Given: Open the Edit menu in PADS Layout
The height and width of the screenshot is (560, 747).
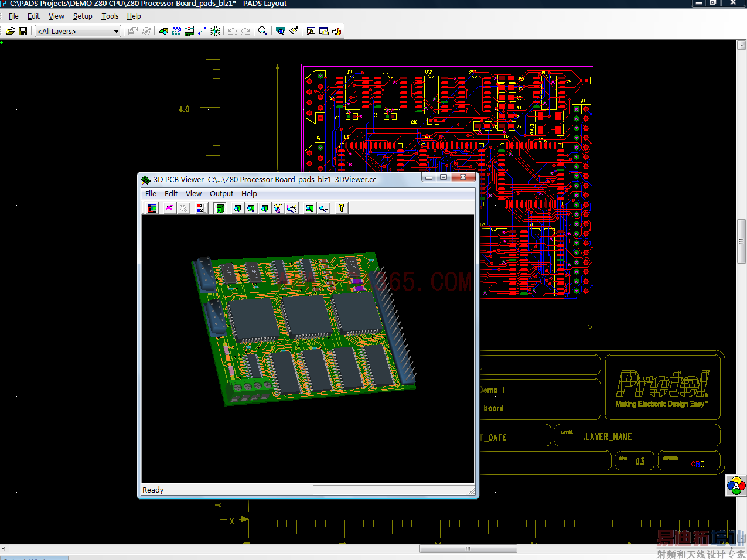Looking at the screenshot, I should click(x=33, y=16).
